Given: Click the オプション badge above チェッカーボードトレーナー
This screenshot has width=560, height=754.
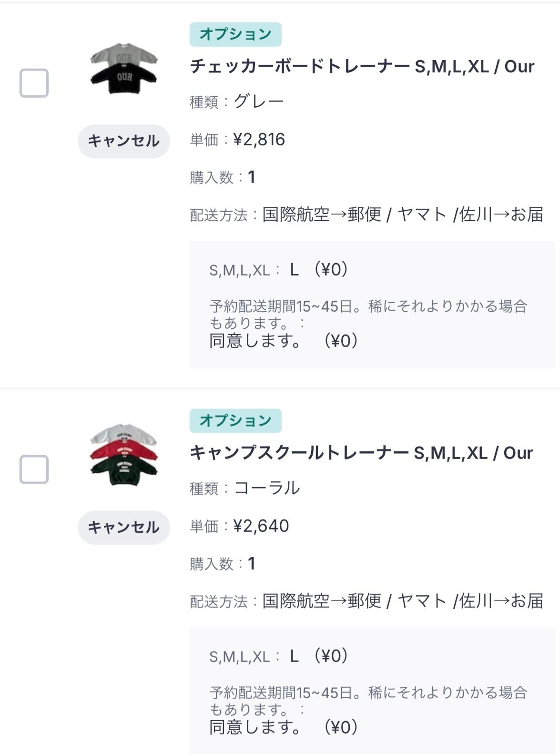Looking at the screenshot, I should pos(235,34).
